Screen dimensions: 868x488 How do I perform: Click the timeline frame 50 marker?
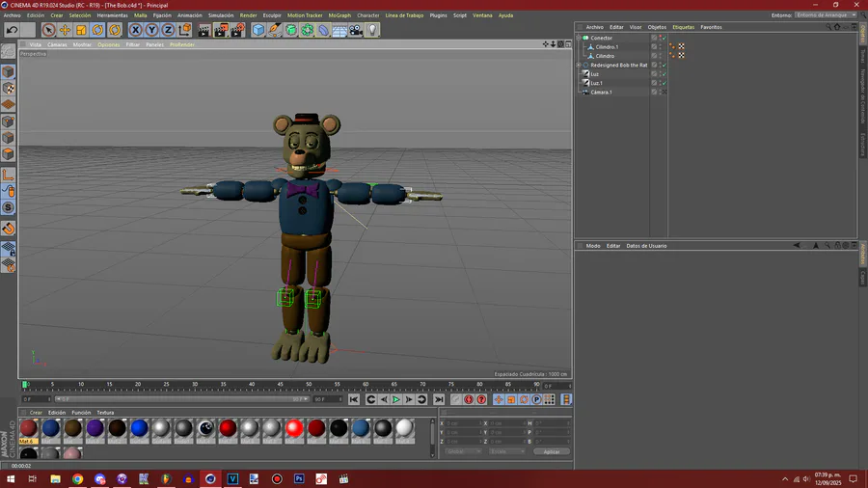pos(309,385)
